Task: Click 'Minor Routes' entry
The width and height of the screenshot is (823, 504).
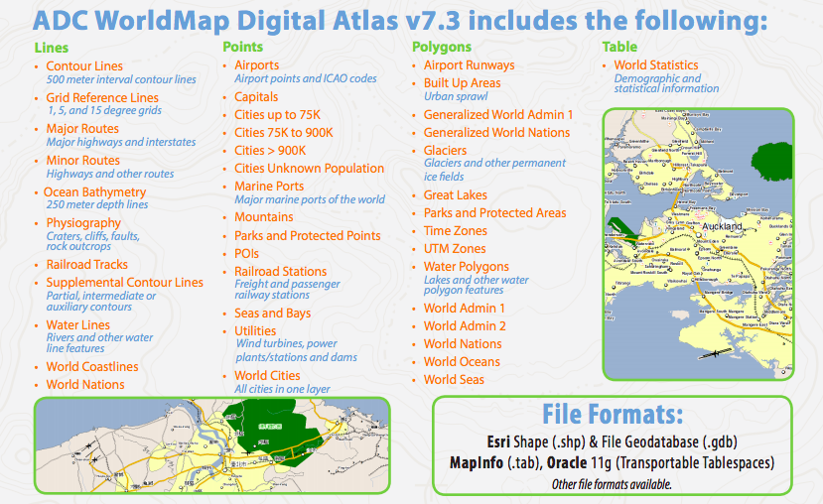Action: 83,160
